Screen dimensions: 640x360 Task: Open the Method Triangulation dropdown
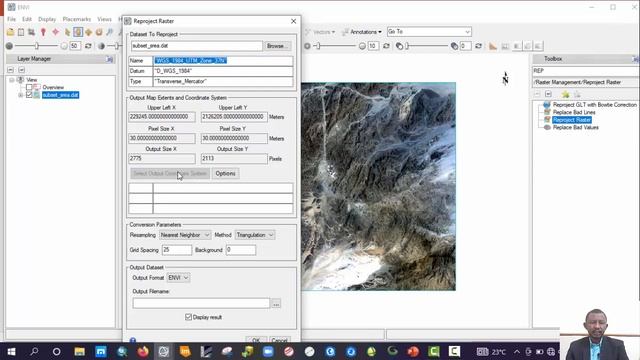click(255, 235)
